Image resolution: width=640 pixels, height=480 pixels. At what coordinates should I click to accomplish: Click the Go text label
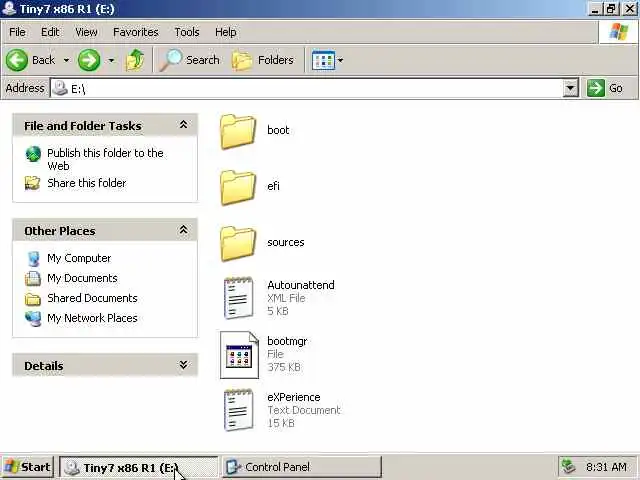click(616, 88)
